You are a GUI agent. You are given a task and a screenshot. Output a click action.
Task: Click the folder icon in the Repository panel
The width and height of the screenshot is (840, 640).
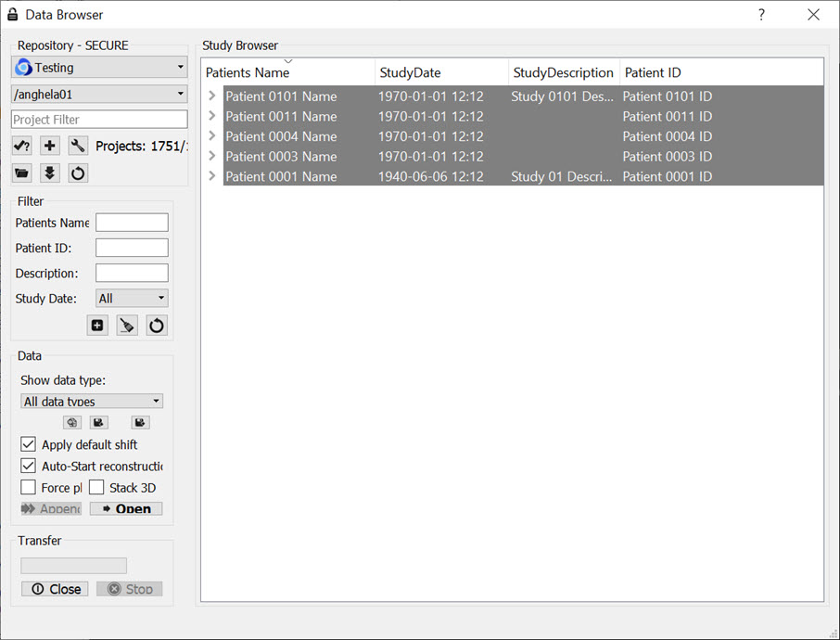pos(22,173)
